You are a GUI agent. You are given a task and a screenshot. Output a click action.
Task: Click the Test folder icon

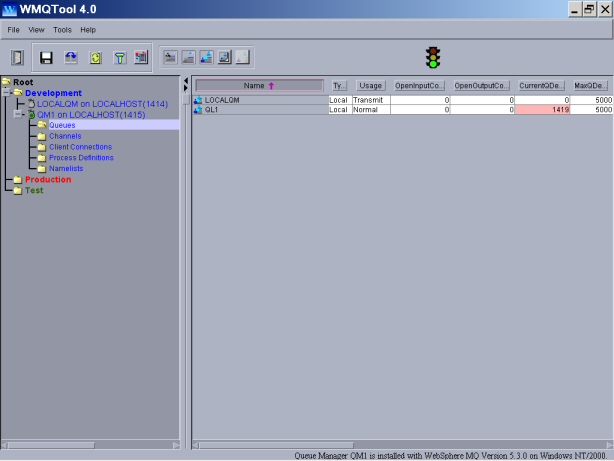point(18,190)
